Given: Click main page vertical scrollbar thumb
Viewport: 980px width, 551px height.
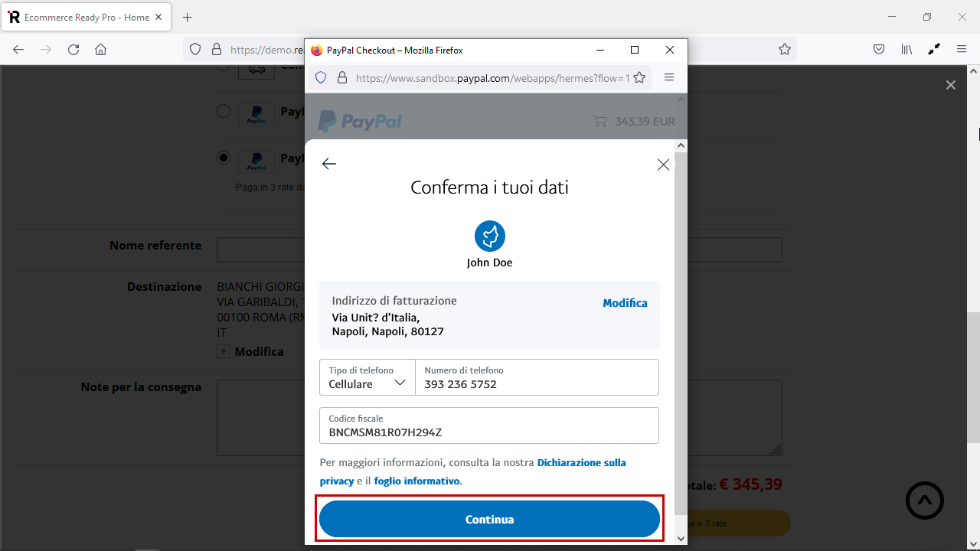Looking at the screenshot, I should click(973, 377).
